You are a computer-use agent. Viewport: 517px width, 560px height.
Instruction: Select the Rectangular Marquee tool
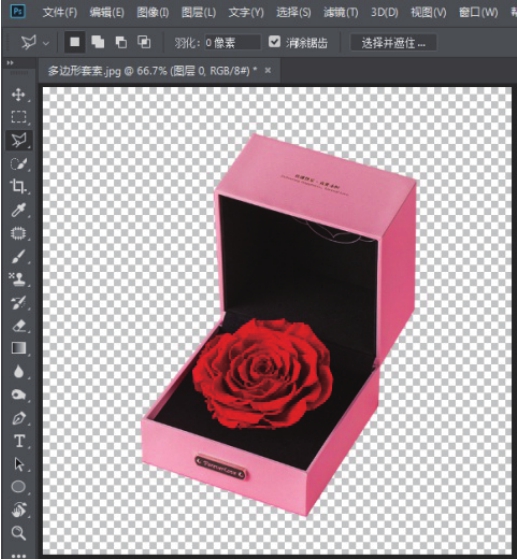coord(18,117)
